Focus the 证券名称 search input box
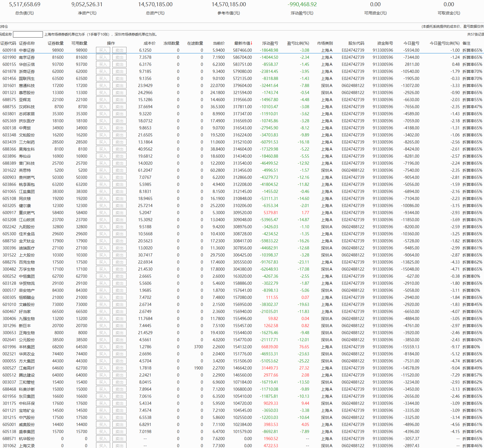 click(28, 34)
